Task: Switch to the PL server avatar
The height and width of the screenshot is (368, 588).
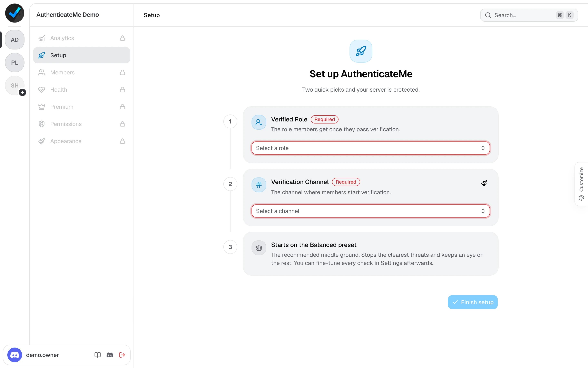Action: tap(14, 63)
